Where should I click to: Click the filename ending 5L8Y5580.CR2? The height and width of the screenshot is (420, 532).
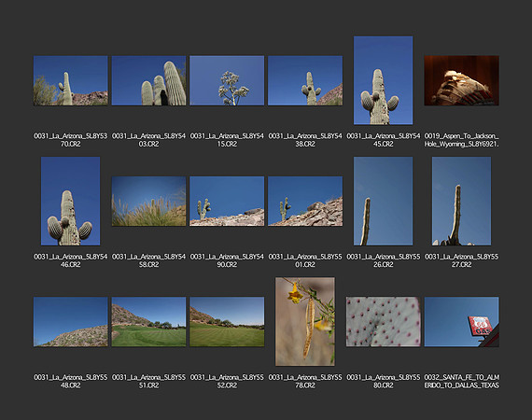[x=384, y=381]
